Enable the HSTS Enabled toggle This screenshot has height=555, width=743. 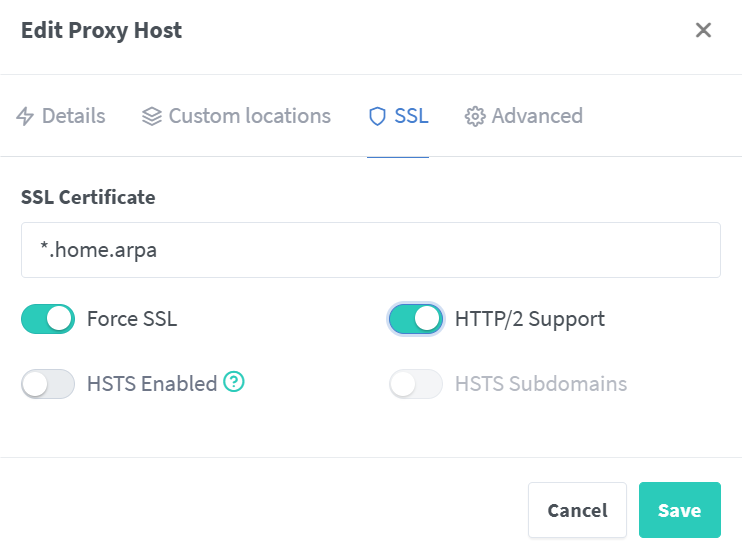click(x=48, y=384)
